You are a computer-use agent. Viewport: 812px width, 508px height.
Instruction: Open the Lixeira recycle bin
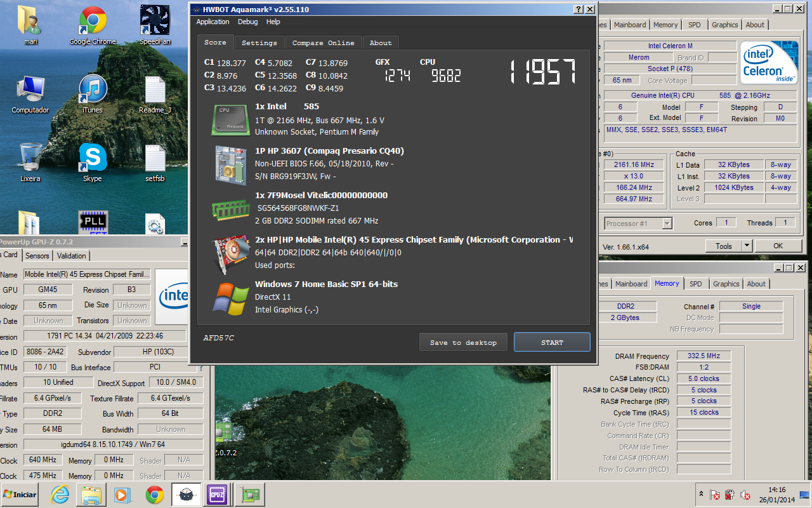(30, 163)
